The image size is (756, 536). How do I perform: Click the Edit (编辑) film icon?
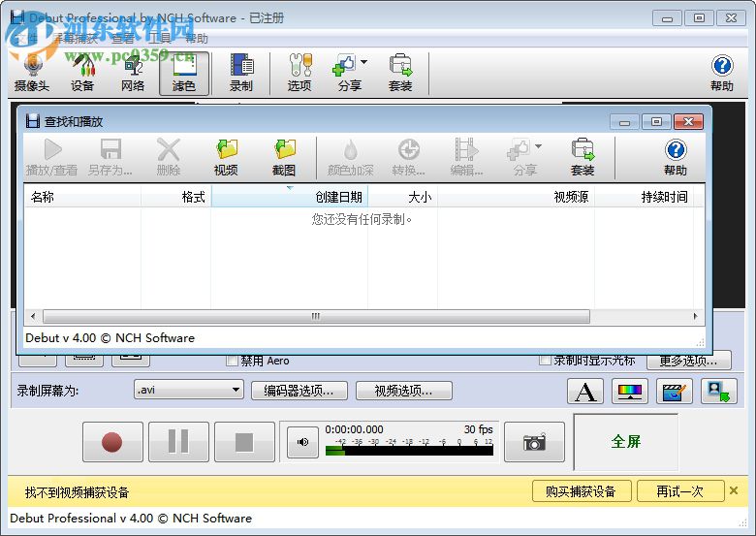(x=466, y=157)
